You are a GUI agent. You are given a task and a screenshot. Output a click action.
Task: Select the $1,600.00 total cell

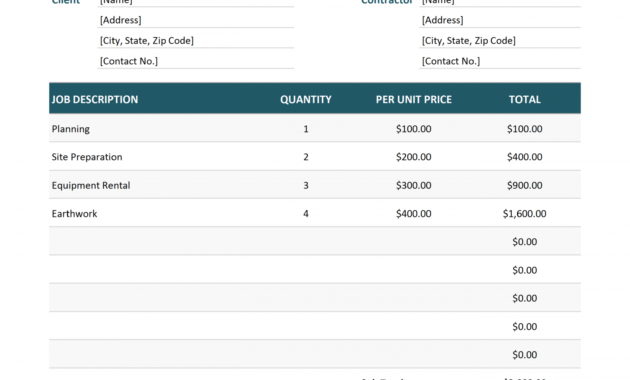coord(524,213)
